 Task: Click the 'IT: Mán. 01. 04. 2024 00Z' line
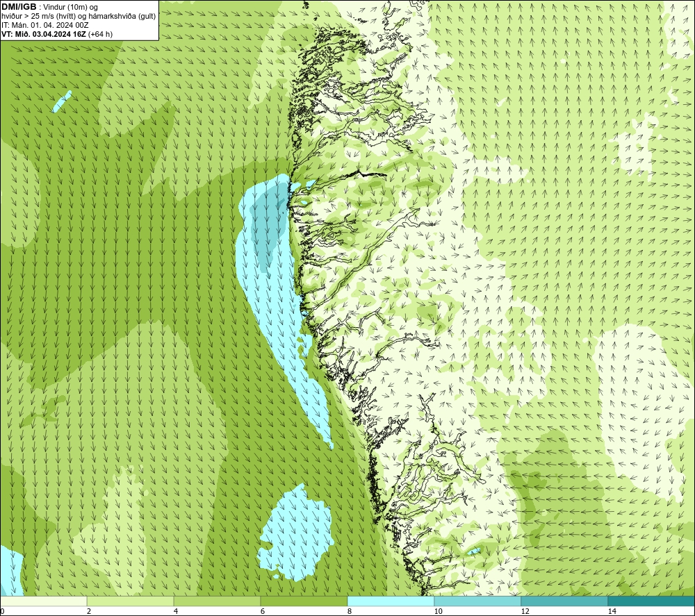tap(44, 25)
